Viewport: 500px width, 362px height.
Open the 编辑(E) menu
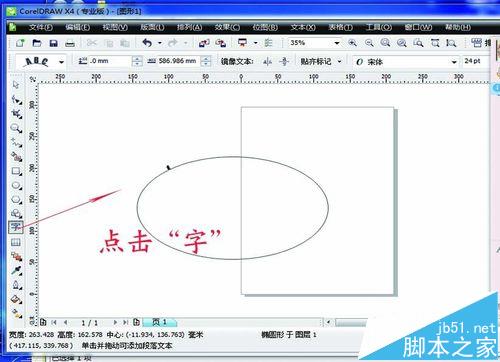(77, 27)
